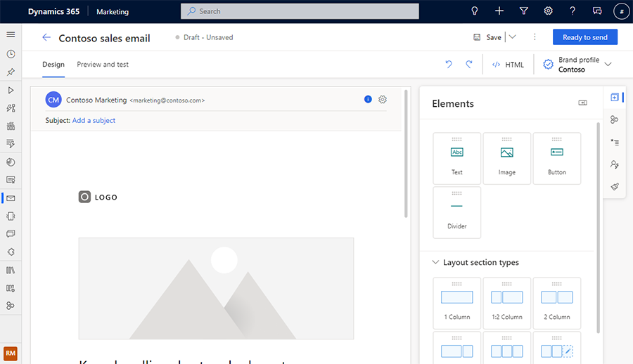Viewport: 633px width, 364px height.
Task: Select the 1:2 Column layout tile
Action: 507,303
